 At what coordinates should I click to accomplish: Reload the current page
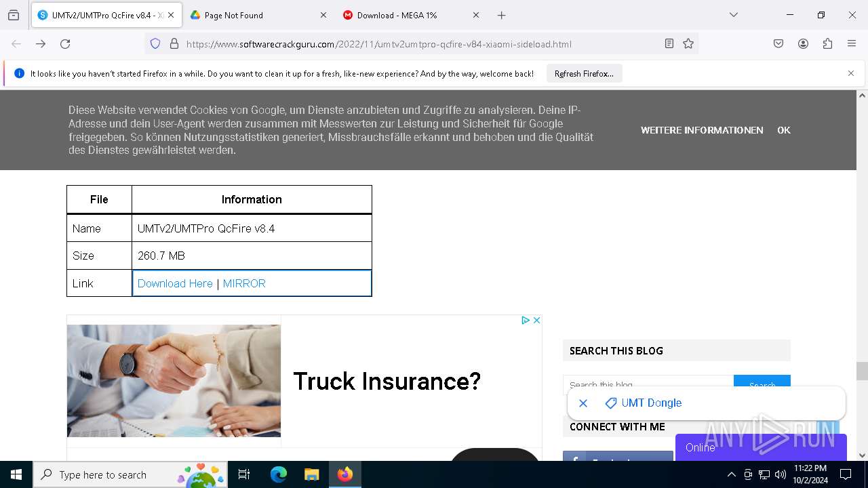[x=65, y=44]
